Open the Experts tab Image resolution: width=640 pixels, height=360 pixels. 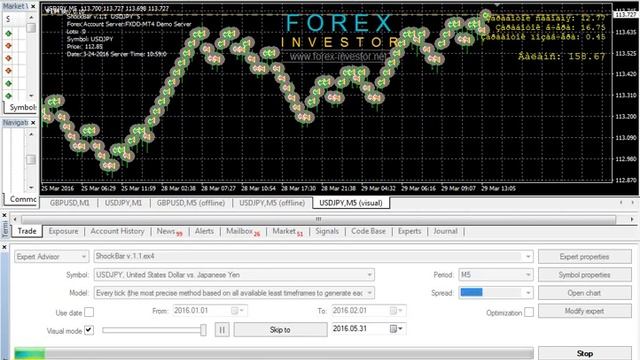(409, 231)
